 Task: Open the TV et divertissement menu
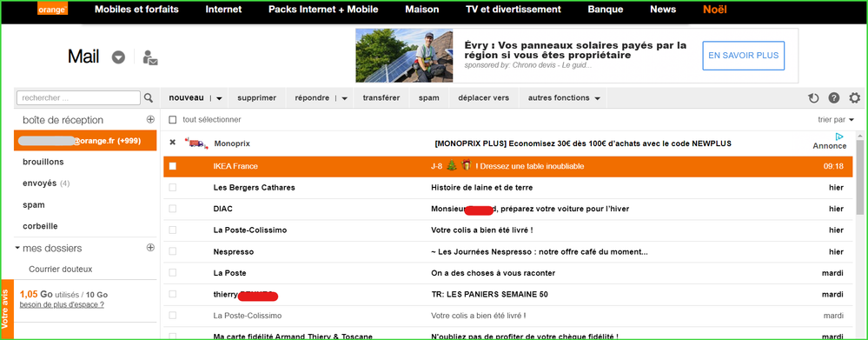514,10
